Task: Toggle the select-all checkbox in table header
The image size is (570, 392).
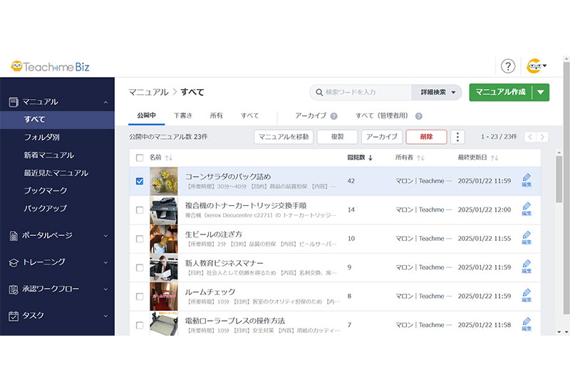Action: (x=140, y=158)
